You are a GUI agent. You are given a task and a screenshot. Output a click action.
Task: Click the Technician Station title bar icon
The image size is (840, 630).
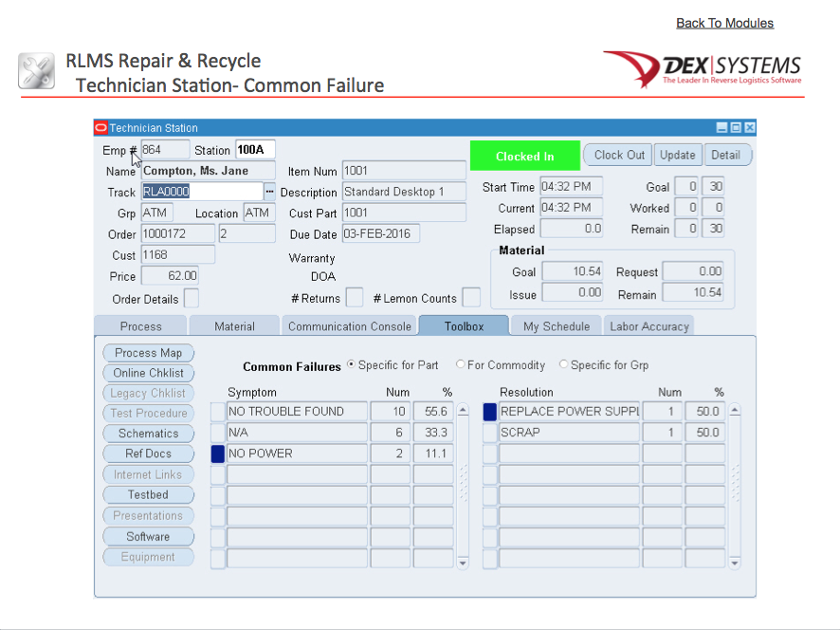[x=101, y=127]
